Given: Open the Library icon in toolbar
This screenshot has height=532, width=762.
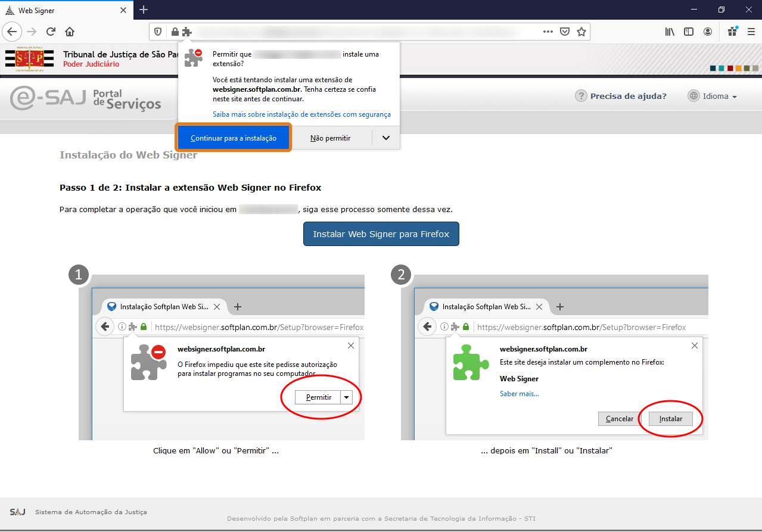Looking at the screenshot, I should coord(670,32).
